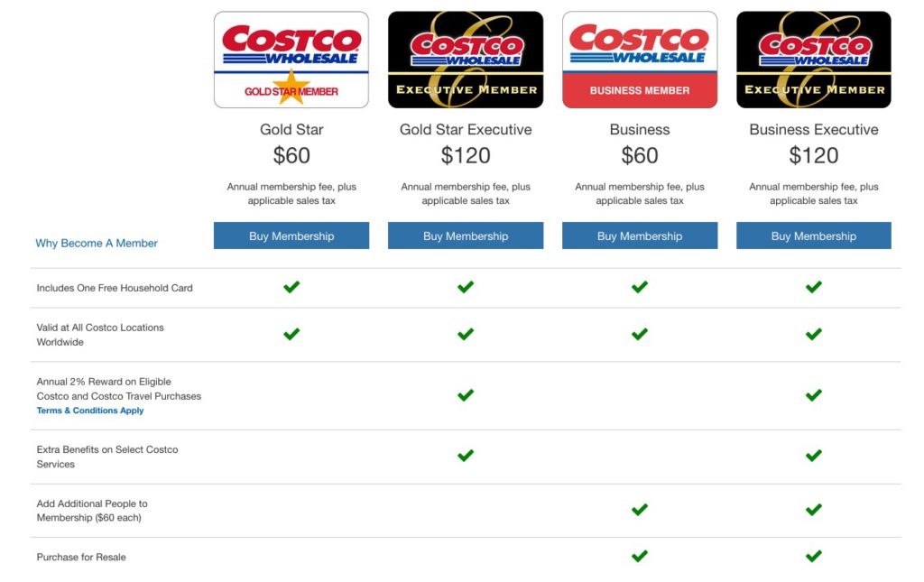
Task: Buy the Business Executive membership
Action: click(x=813, y=236)
